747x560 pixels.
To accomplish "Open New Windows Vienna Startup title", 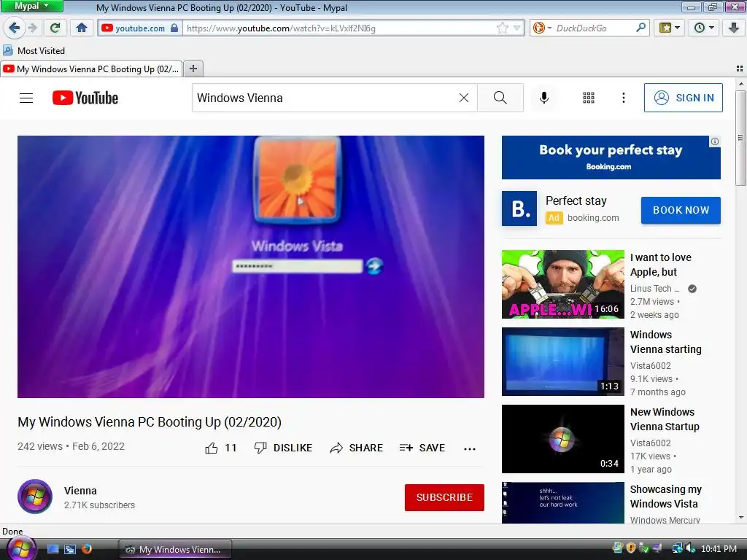I will 665,419.
